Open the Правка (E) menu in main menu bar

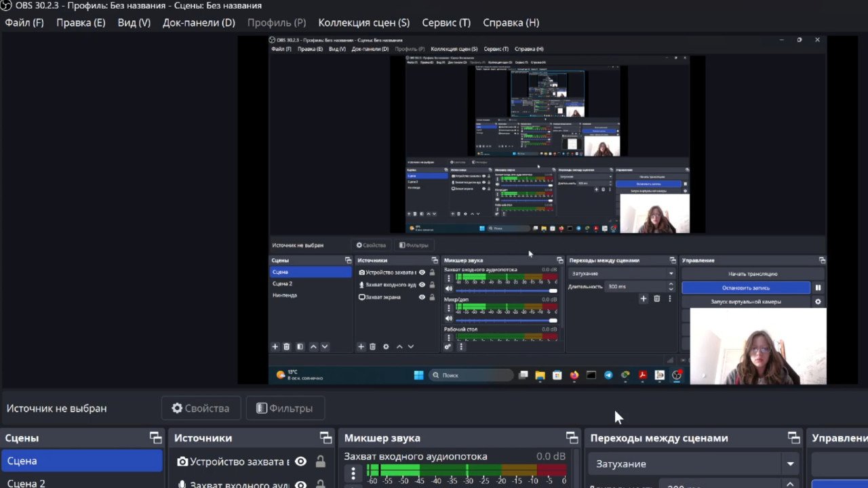click(x=81, y=22)
